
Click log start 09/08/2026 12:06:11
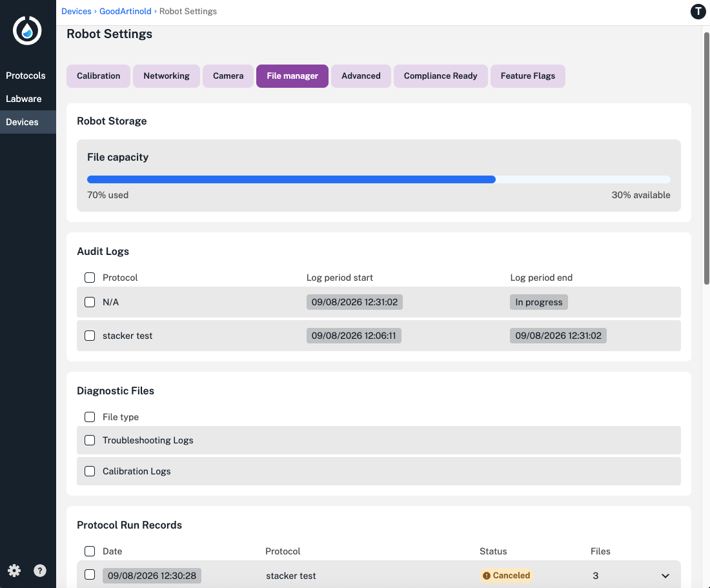(x=354, y=336)
